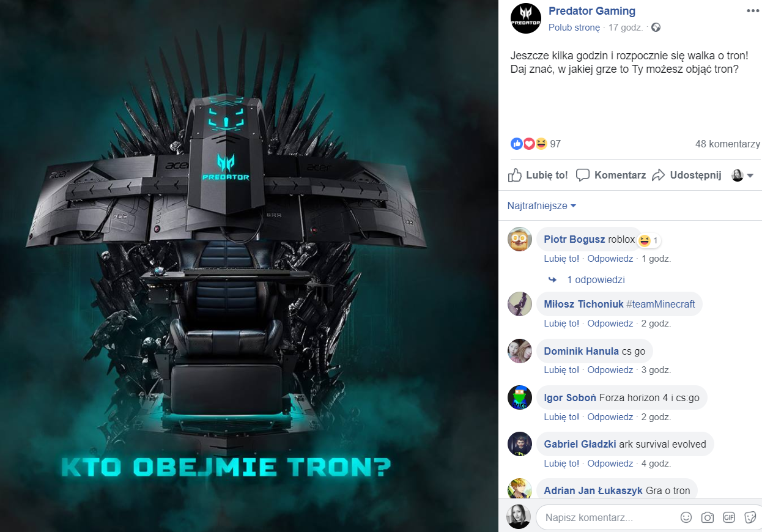762x532 pixels.
Task: Click the globe public-visibility icon
Action: pos(656,28)
